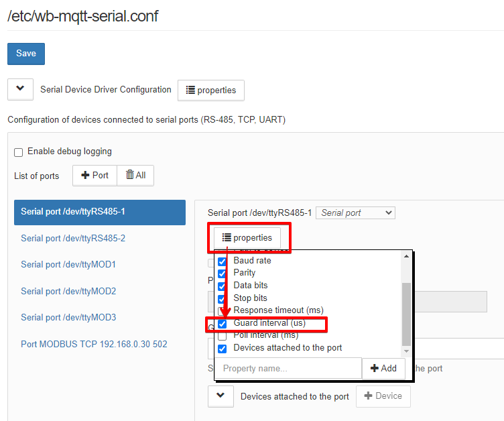504x421 pixels.
Task: Enable debug logging checkbox
Action: click(19, 152)
